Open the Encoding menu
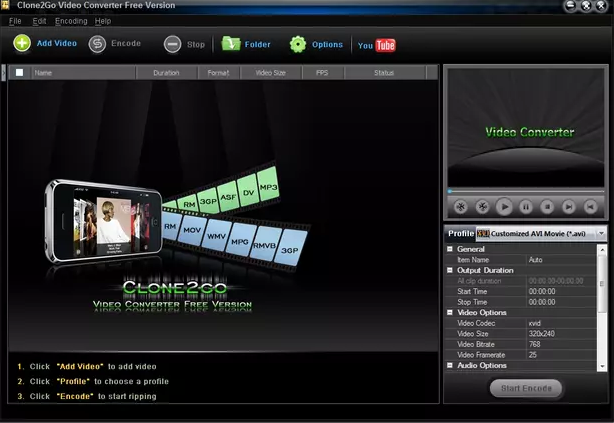The width and height of the screenshot is (614, 423). click(x=71, y=21)
